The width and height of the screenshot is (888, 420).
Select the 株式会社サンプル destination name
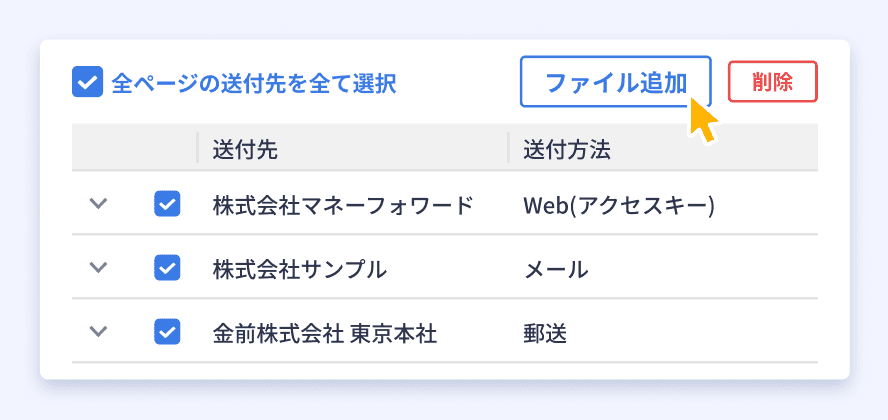point(300,269)
